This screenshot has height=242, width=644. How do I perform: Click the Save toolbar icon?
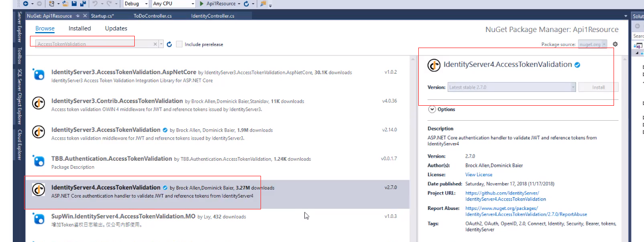pos(74,4)
